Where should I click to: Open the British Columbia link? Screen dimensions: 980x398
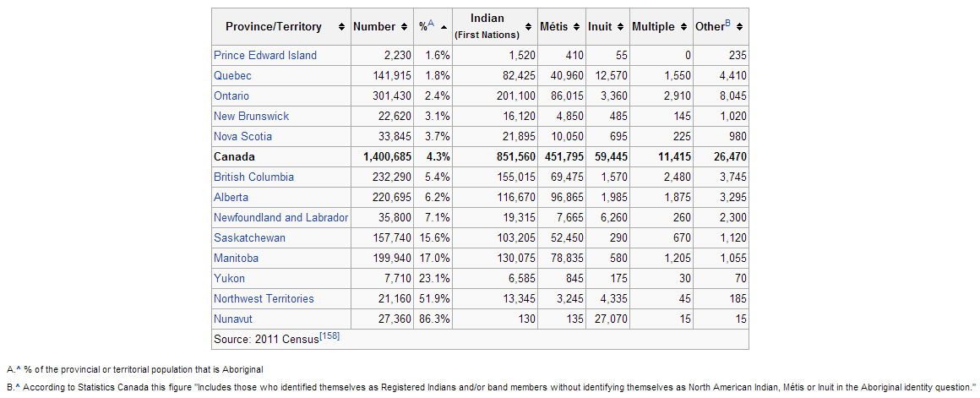(253, 177)
